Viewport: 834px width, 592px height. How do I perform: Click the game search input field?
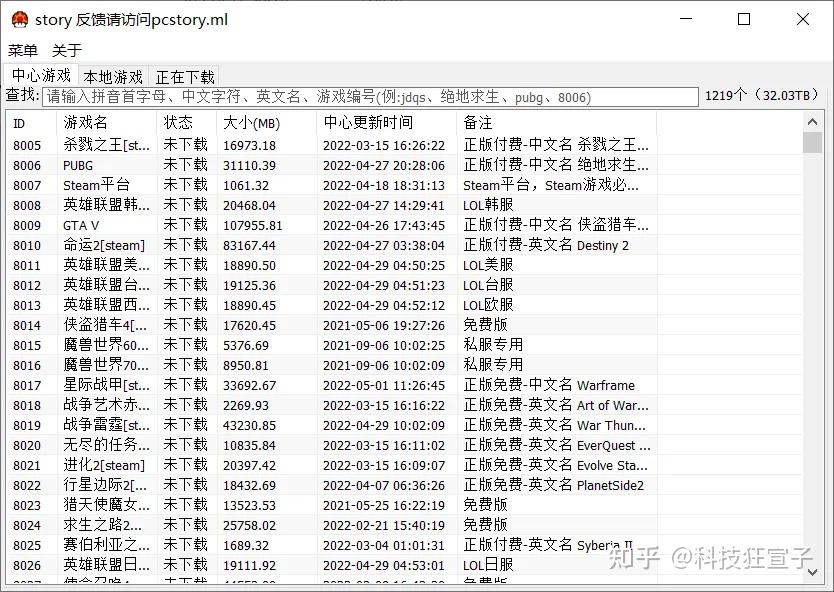370,97
